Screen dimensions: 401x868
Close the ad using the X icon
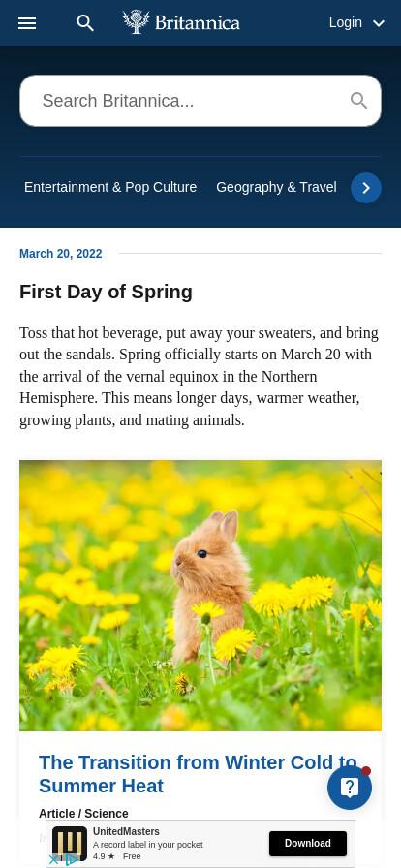pos(53,859)
